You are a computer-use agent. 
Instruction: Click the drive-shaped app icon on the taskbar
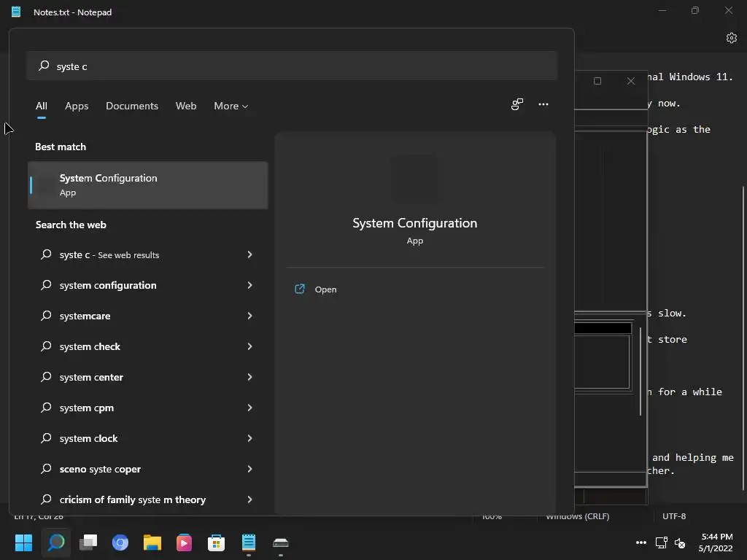[x=281, y=542]
